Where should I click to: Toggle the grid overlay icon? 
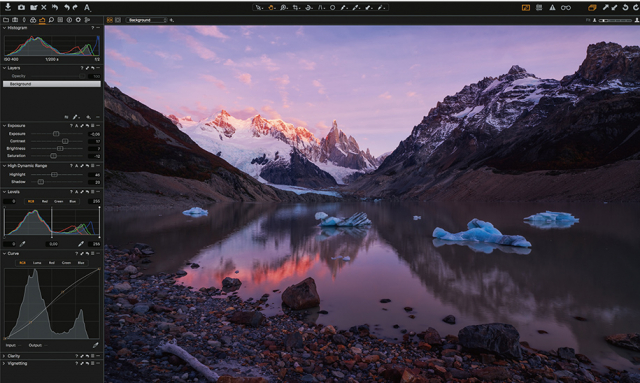coord(539,7)
